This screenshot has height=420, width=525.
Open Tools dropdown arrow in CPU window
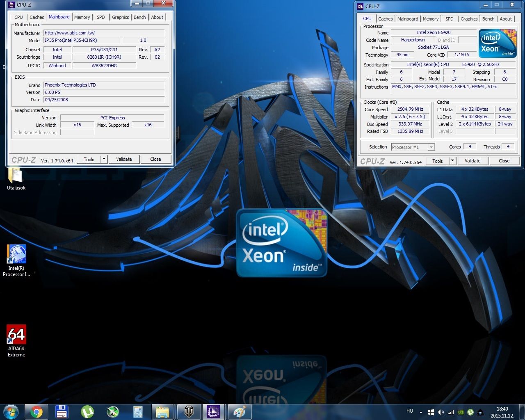(453, 161)
